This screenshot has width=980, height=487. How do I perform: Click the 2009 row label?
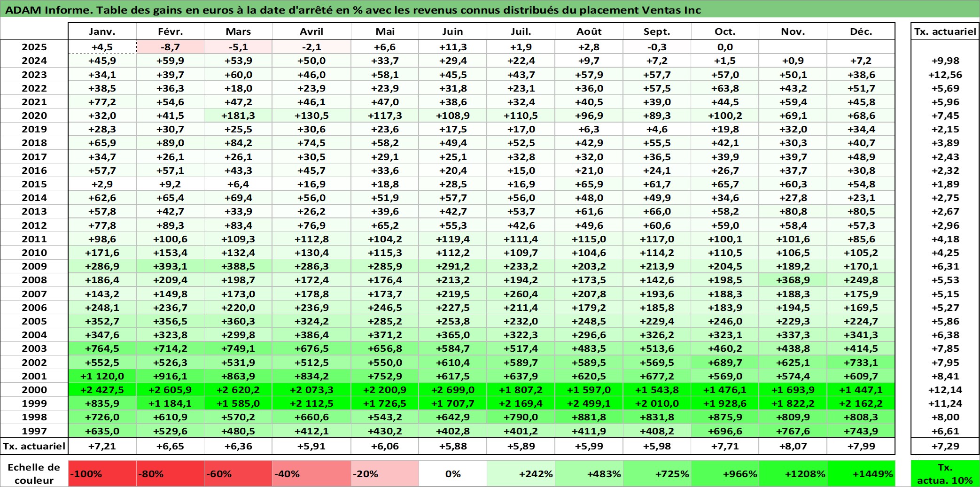pyautogui.click(x=34, y=266)
